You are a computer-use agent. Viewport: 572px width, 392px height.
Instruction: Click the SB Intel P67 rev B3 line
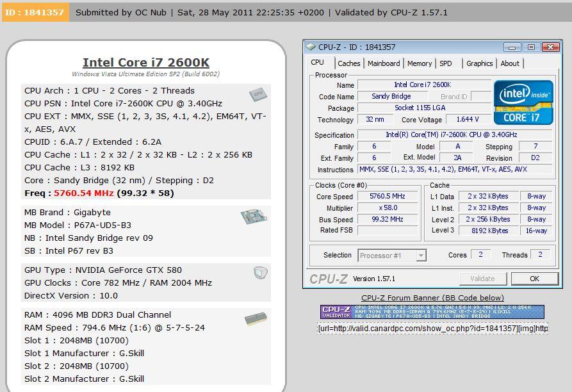(x=69, y=251)
